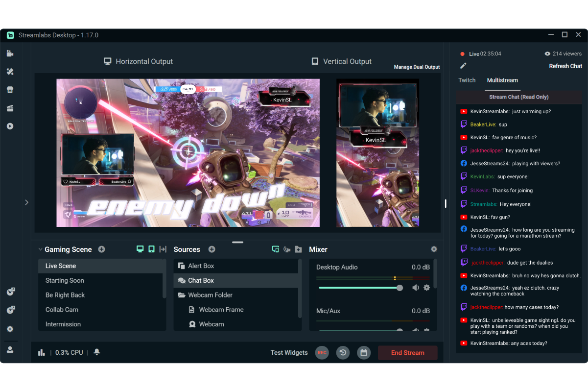Click the Live 02:35:04 timer
Viewport: 588px width, 392px height.
tap(481, 54)
